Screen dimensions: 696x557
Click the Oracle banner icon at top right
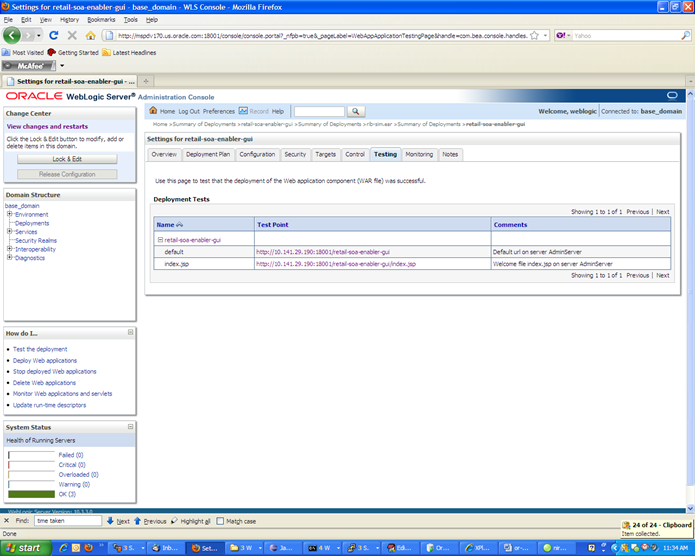tap(672, 95)
